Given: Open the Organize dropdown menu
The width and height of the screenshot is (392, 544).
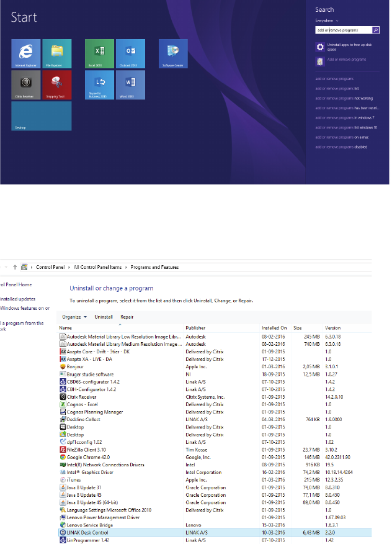Looking at the screenshot, I should click(74, 317).
